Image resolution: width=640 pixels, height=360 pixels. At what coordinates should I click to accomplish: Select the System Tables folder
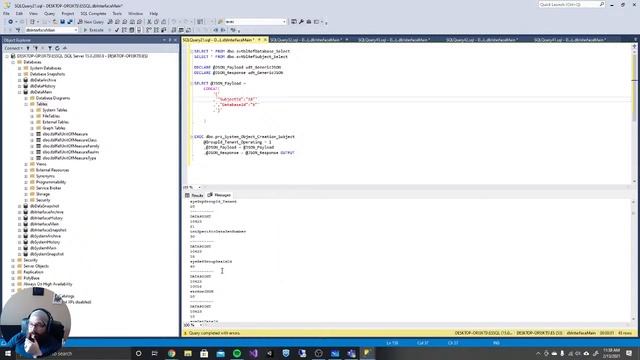click(55, 110)
